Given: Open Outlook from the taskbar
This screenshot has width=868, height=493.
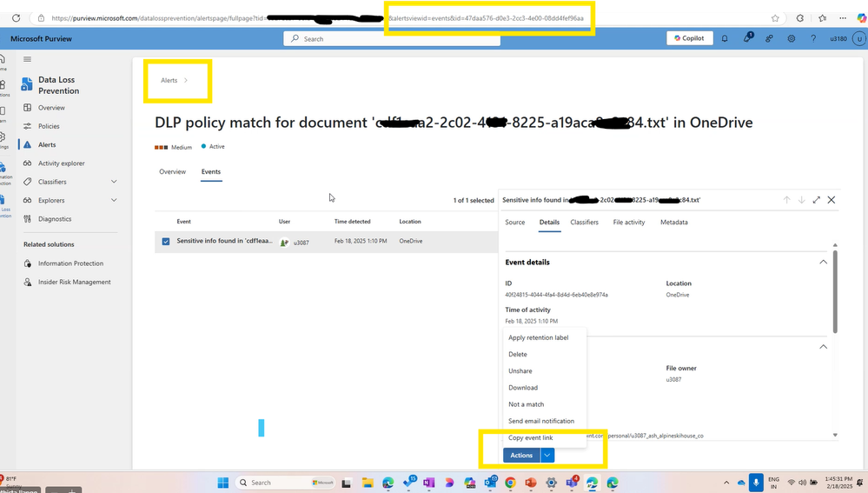Looking at the screenshot, I should pos(490,483).
